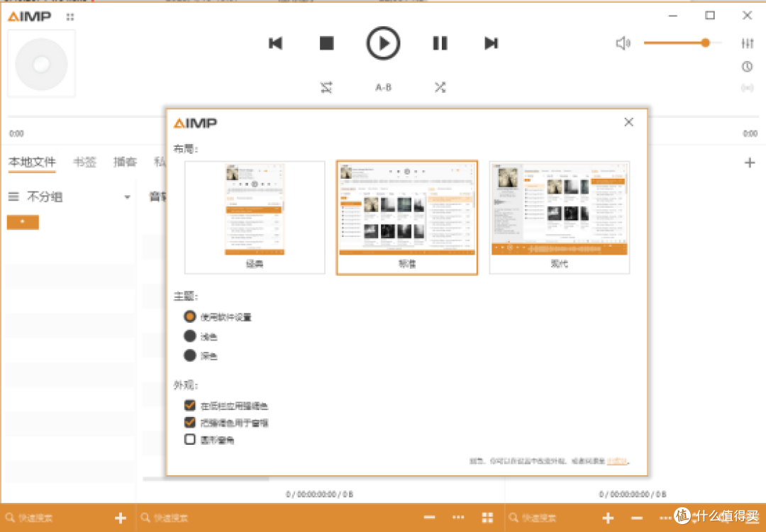Open the 本地文件 tab
Viewport: 766px width, 532px height.
[32, 162]
